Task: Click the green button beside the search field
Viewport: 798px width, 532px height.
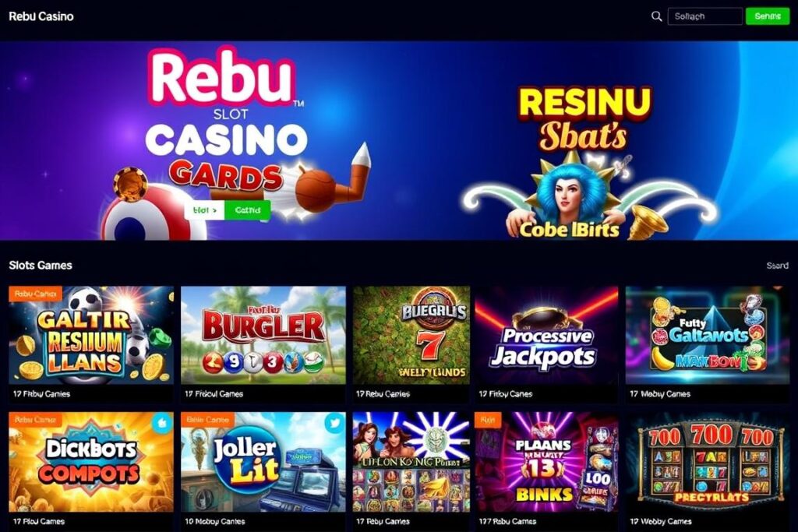Action: [x=768, y=16]
